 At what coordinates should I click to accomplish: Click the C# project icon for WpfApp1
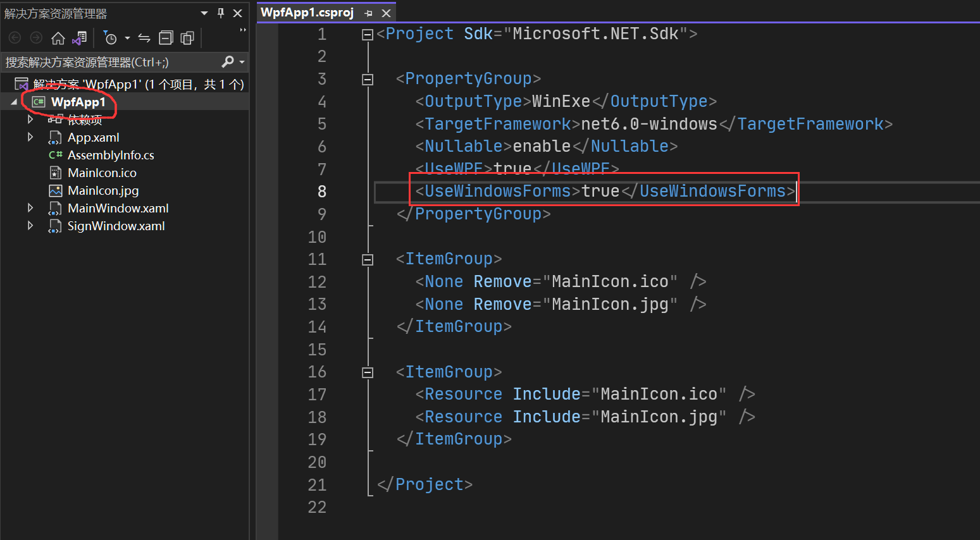(x=39, y=102)
